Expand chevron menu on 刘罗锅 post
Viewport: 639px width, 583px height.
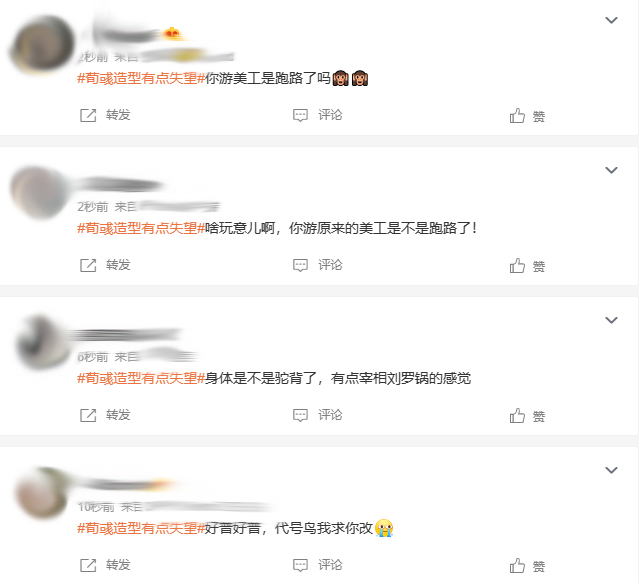611,320
